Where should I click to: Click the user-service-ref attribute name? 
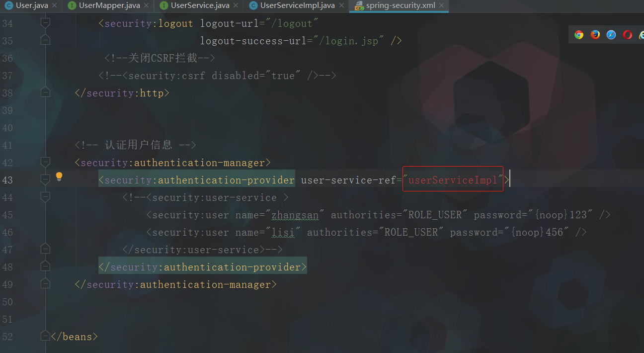349,180
